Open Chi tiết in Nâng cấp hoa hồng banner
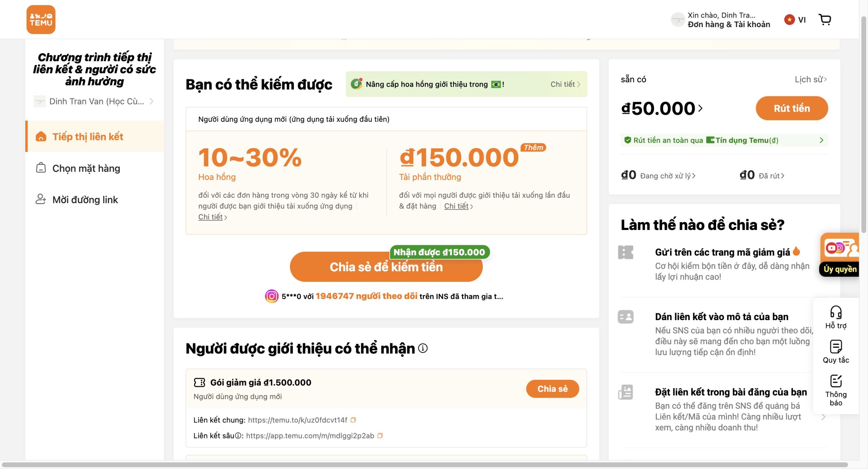This screenshot has height=469, width=868. pyautogui.click(x=565, y=84)
